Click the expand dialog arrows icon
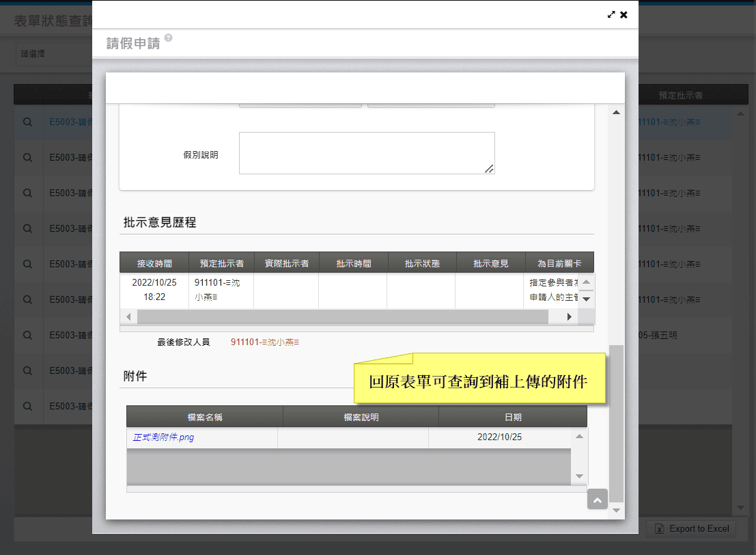 [x=611, y=14]
